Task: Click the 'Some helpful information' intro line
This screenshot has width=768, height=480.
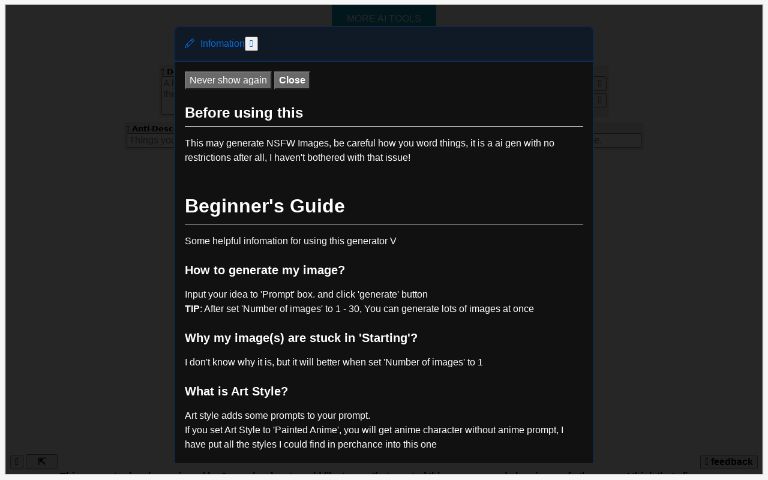Action: (290, 241)
